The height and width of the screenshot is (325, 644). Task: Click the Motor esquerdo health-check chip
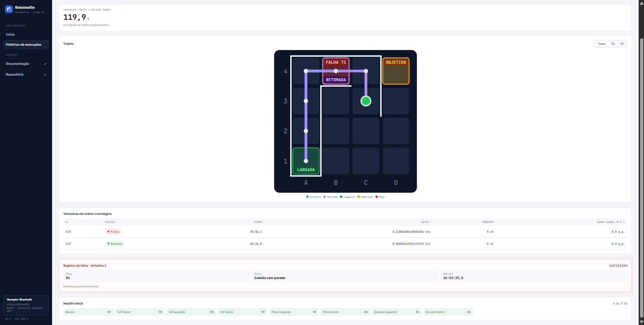294,312
